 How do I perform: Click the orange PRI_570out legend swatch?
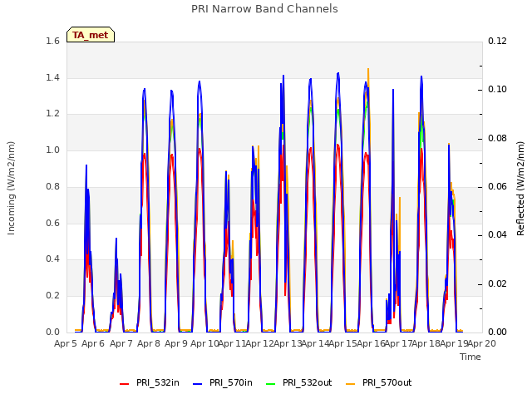(x=350, y=384)
